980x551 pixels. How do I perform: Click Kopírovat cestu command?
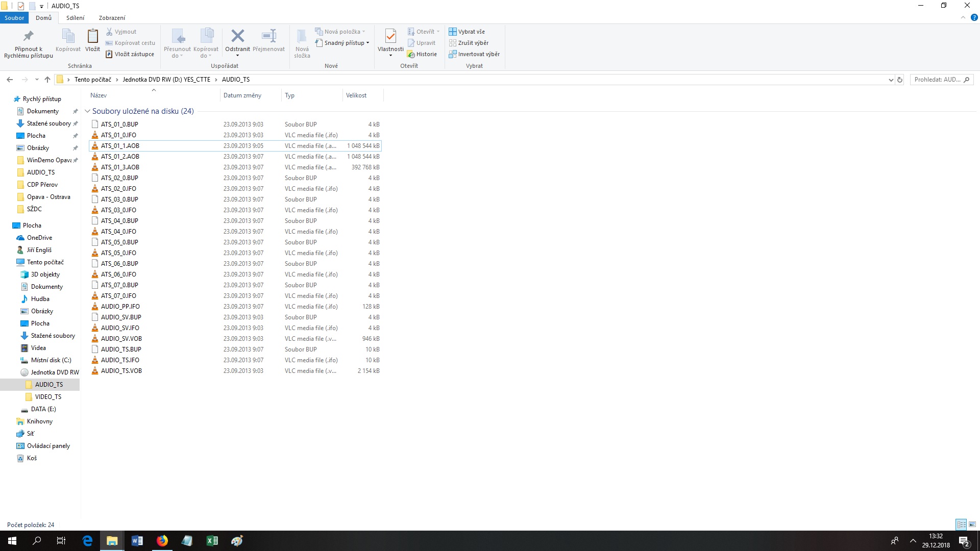click(x=130, y=43)
